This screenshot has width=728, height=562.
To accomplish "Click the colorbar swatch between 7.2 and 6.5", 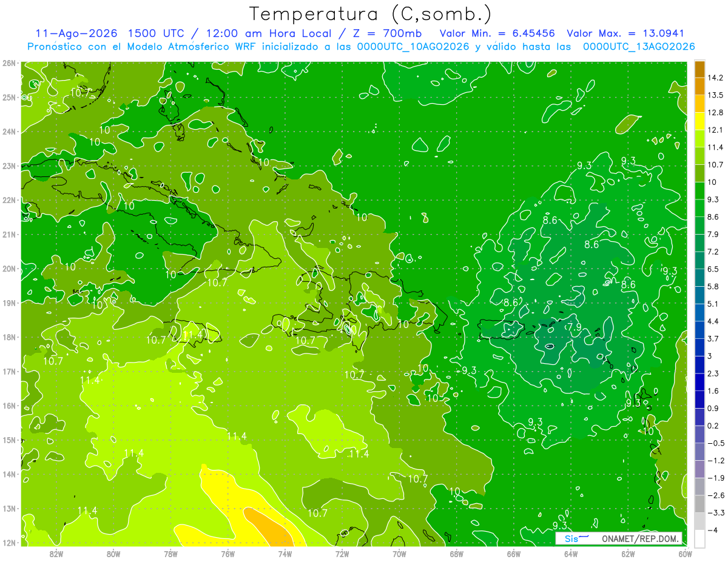I will tap(699, 259).
